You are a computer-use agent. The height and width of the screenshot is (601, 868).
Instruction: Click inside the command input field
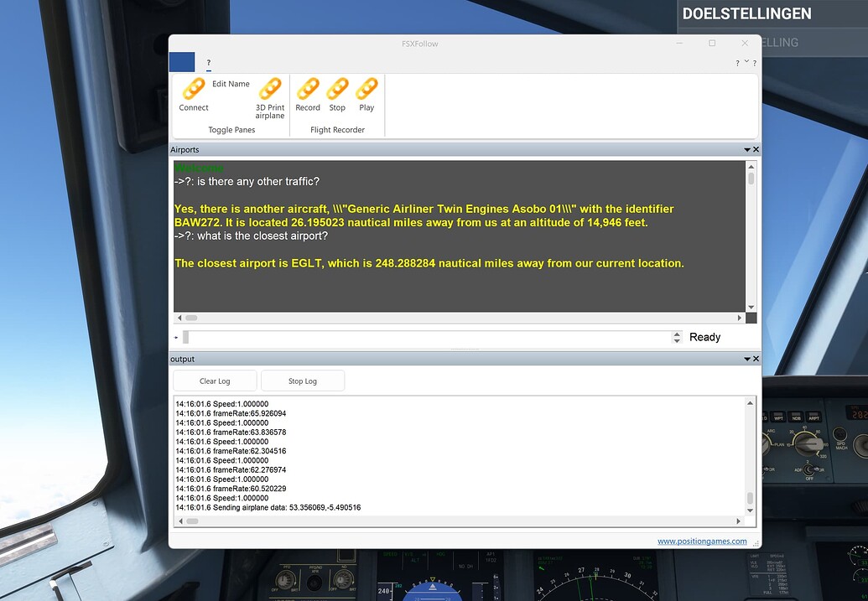[x=419, y=337]
